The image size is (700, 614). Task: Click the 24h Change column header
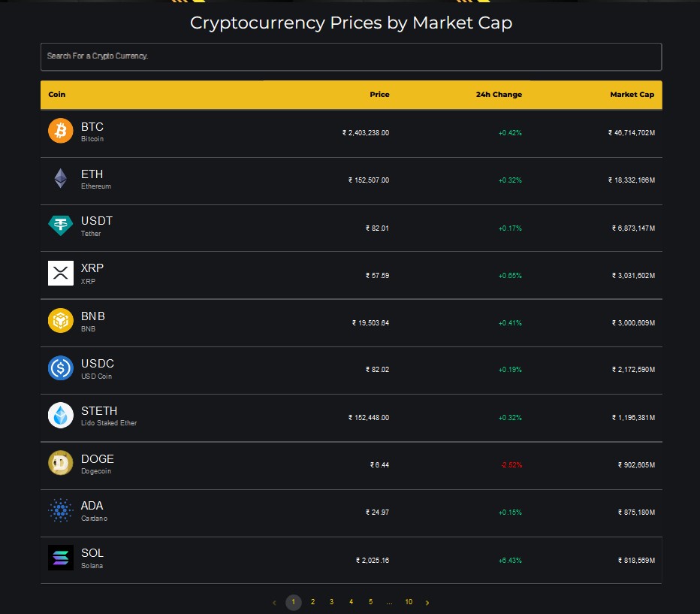(499, 94)
